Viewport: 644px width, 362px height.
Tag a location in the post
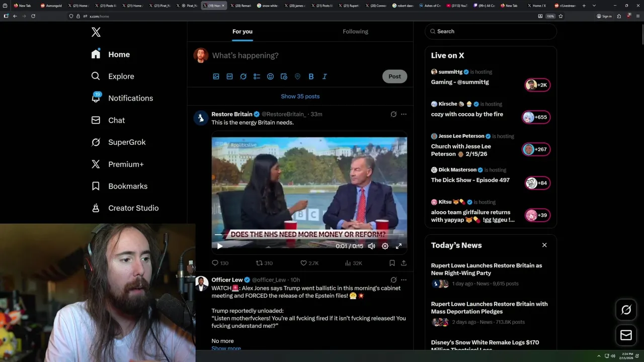(297, 76)
